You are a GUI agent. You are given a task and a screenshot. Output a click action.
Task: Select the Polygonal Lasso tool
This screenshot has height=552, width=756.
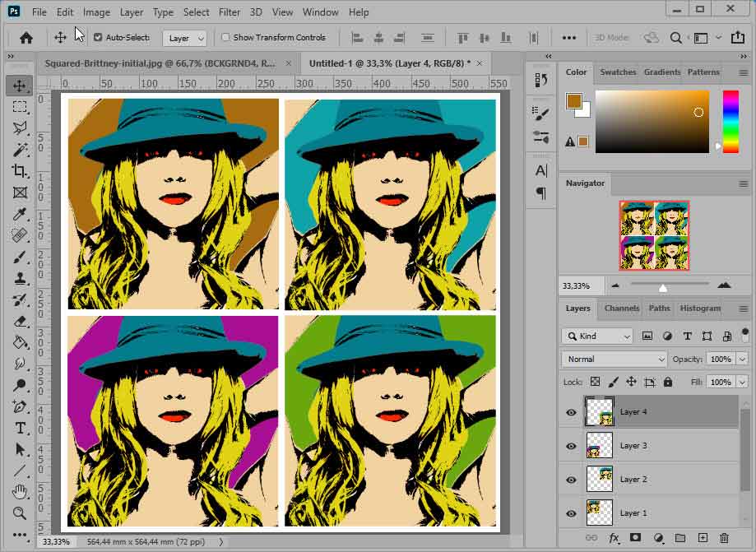(19, 128)
